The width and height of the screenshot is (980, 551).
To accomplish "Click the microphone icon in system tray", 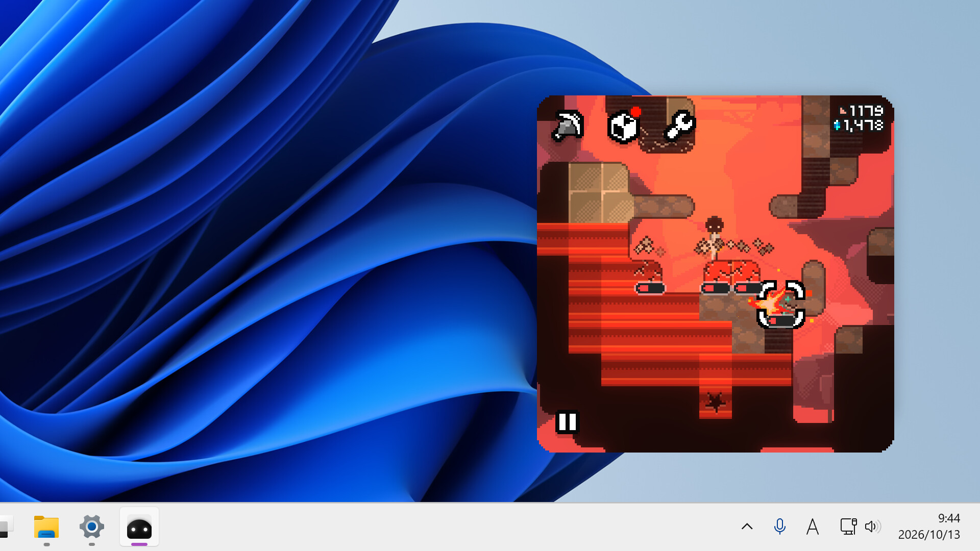I will point(779,527).
